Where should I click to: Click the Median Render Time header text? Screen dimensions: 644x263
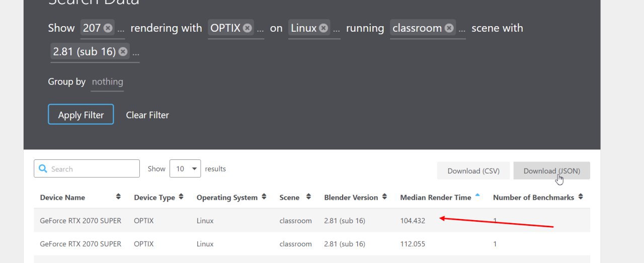point(436,197)
